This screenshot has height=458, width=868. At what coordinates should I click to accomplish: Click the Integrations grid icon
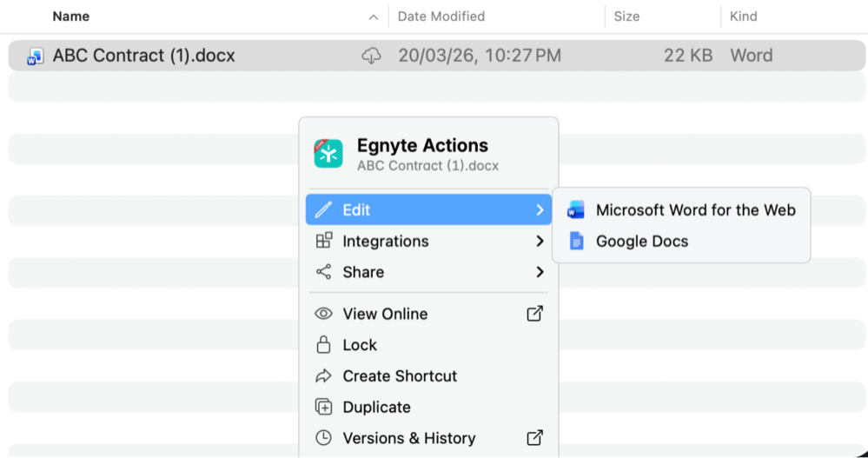(x=324, y=241)
